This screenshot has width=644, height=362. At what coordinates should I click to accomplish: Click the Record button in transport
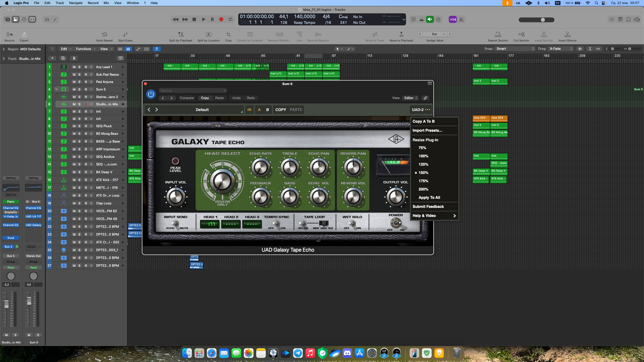pos(221,19)
